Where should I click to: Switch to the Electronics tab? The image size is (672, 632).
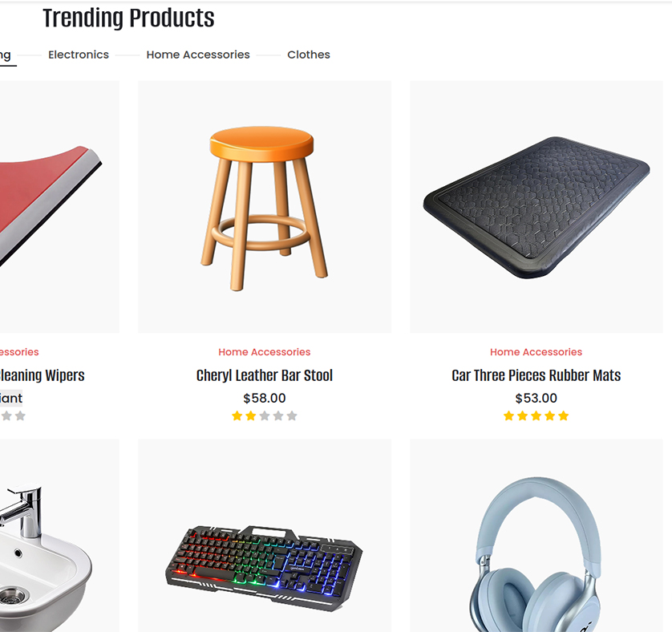79,55
